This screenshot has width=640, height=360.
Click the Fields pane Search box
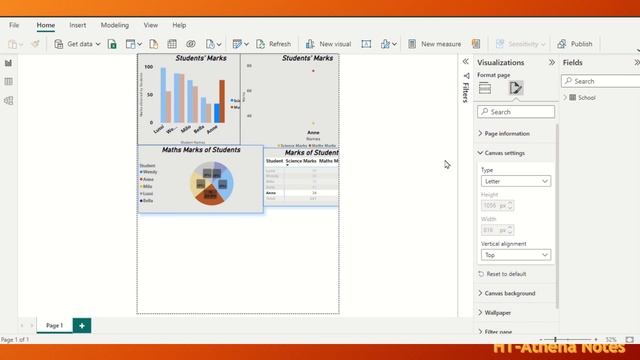click(x=601, y=81)
